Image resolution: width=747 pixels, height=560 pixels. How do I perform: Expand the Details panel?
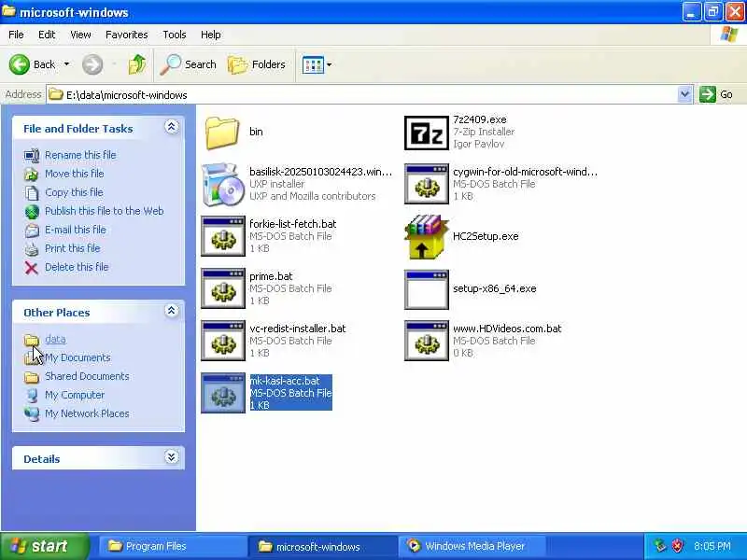172,457
